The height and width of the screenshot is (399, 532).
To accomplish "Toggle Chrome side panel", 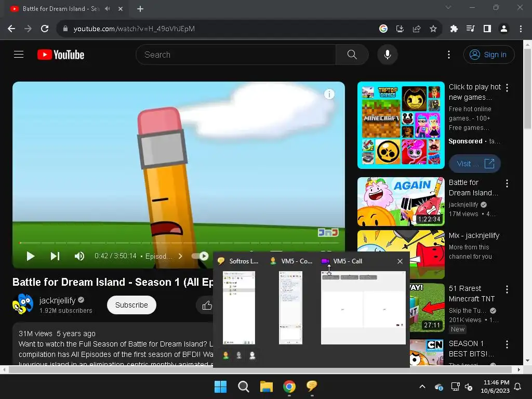I will pyautogui.click(x=487, y=29).
